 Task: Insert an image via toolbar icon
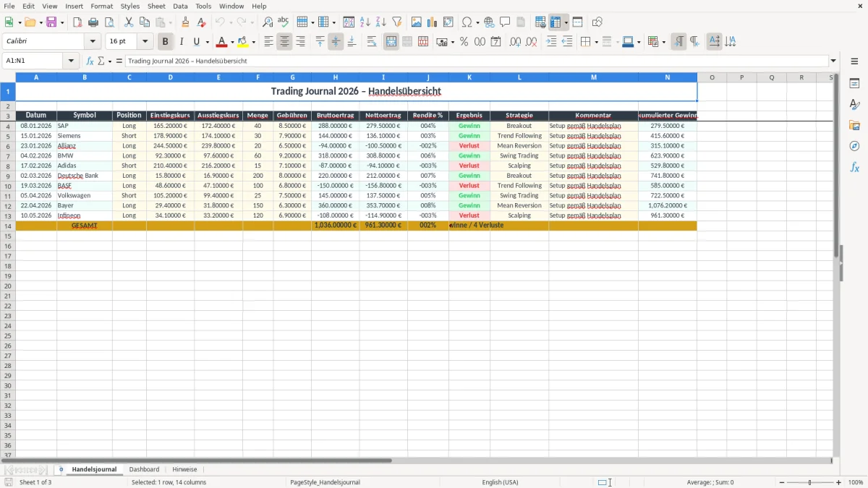point(417,22)
